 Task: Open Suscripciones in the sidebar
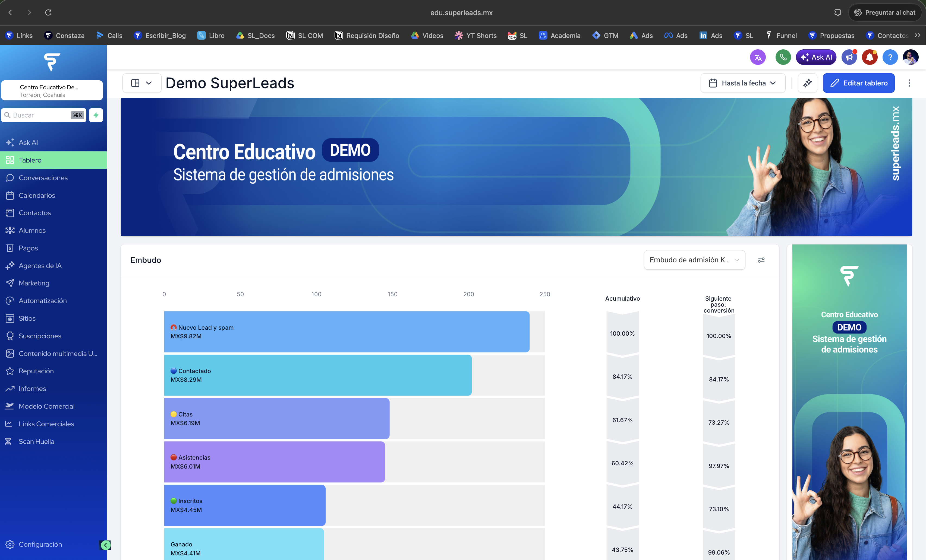pyautogui.click(x=53, y=336)
